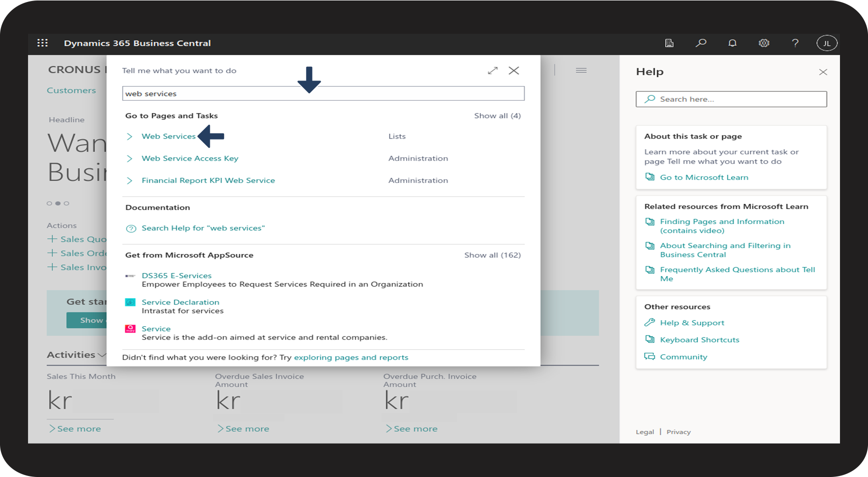Open the Customers menu
The image size is (868, 477).
pyautogui.click(x=71, y=90)
